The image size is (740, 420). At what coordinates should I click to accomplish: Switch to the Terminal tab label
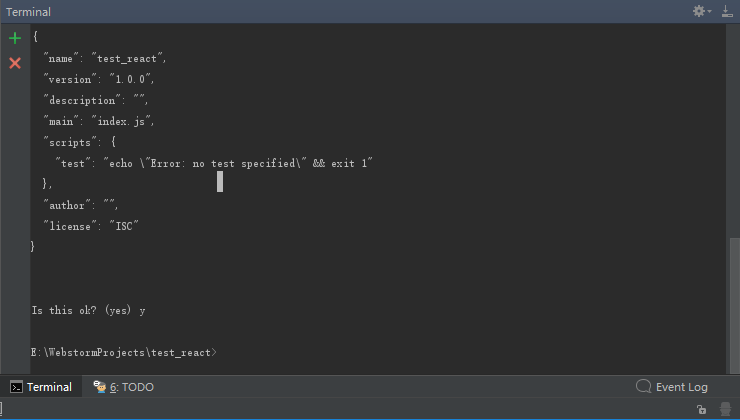(49, 387)
